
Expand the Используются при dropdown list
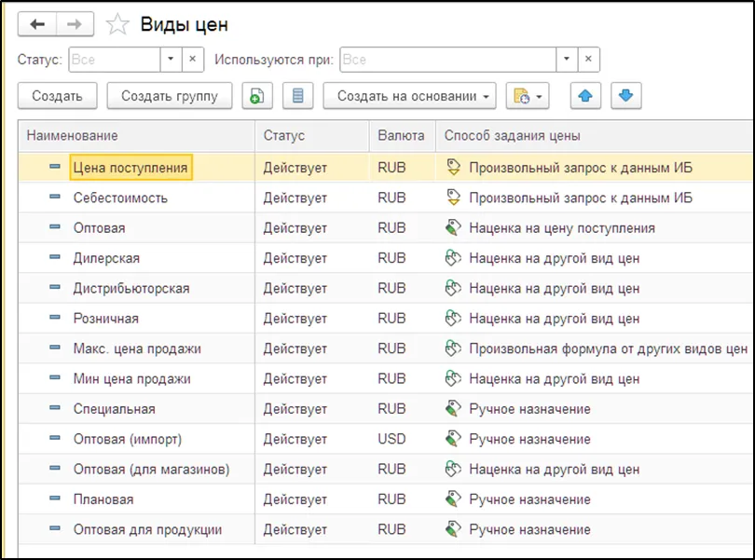point(566,60)
